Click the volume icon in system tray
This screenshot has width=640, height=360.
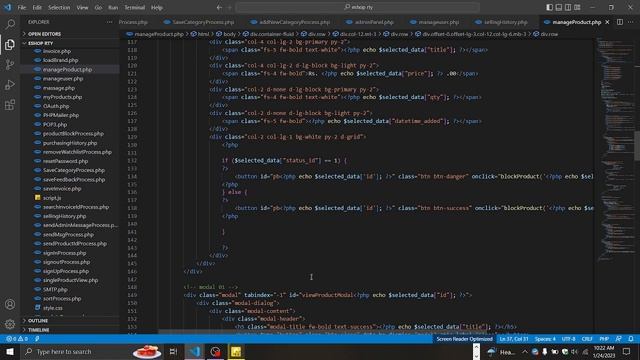point(575,351)
